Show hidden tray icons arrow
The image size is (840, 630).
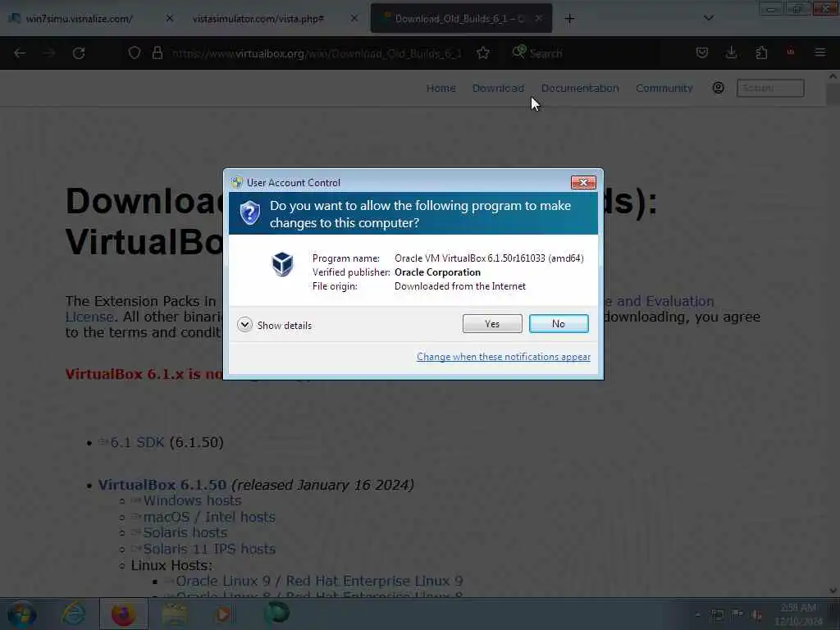[697, 614]
